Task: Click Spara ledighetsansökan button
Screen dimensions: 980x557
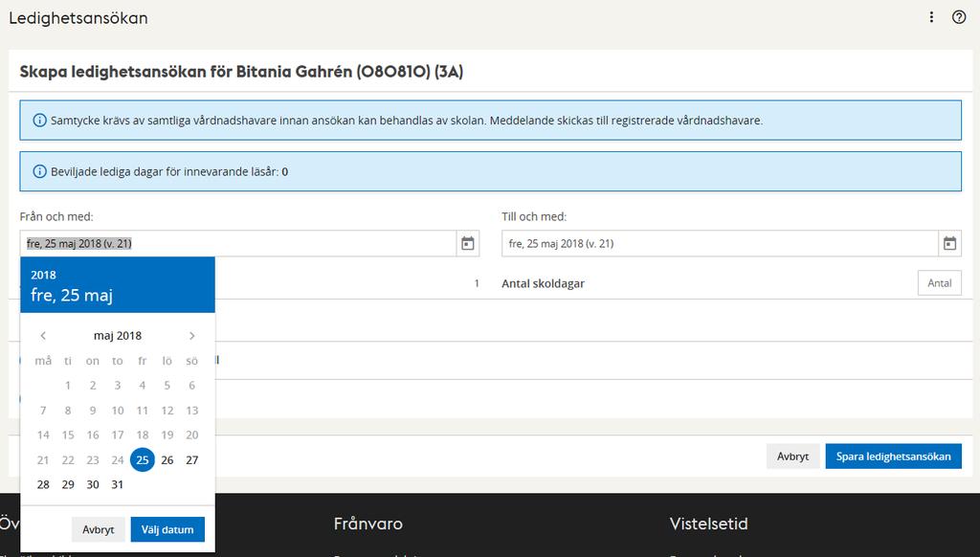Action: click(x=893, y=457)
